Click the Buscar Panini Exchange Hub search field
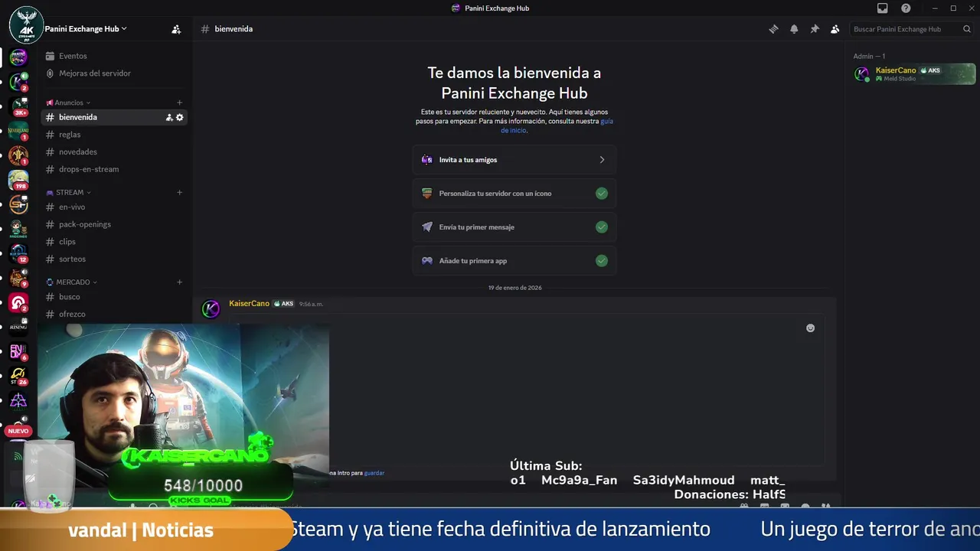 (911, 29)
